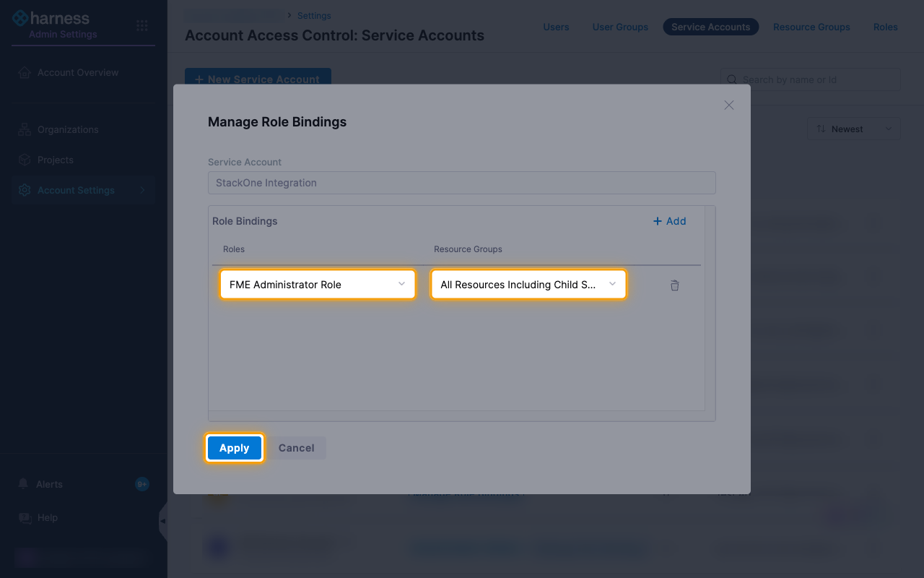Open the Resource Groups dropdown for the binding
The image size is (924, 578).
click(528, 285)
